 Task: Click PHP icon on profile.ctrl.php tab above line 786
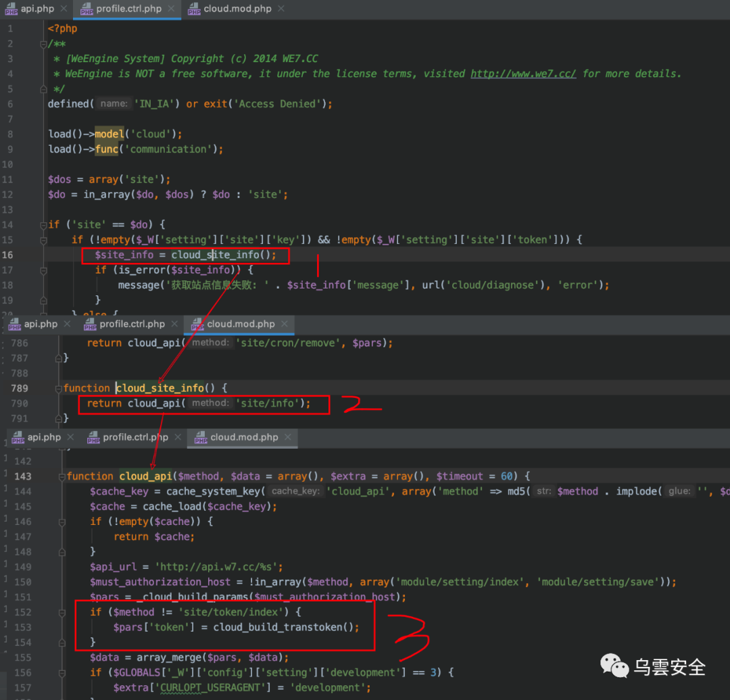(90, 324)
